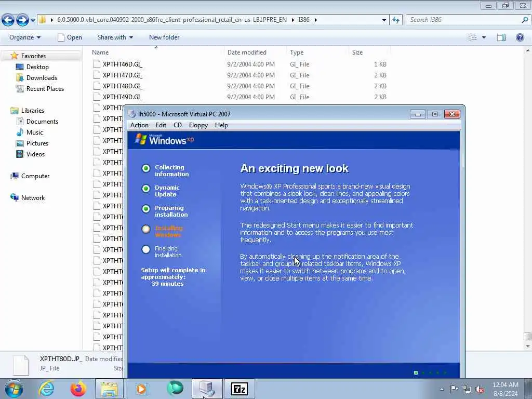Click the address bar refresh button
532x399 pixels.
tap(396, 20)
